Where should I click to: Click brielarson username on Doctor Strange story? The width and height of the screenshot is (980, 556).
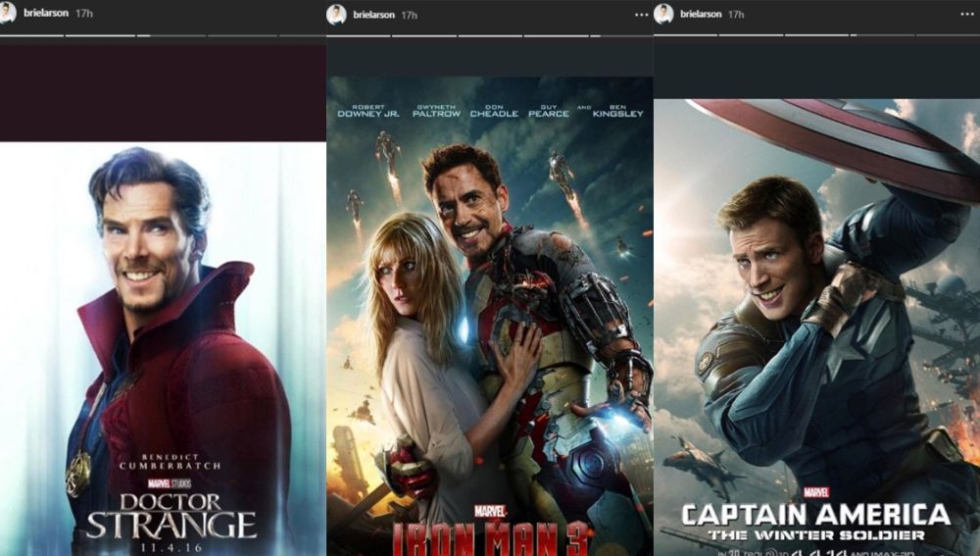point(46,15)
